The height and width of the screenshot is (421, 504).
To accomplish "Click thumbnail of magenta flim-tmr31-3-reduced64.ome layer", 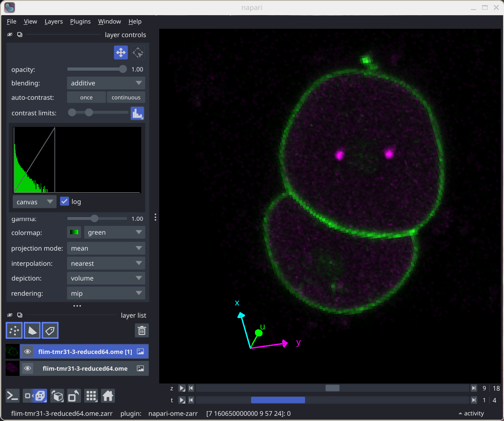I will tap(13, 368).
